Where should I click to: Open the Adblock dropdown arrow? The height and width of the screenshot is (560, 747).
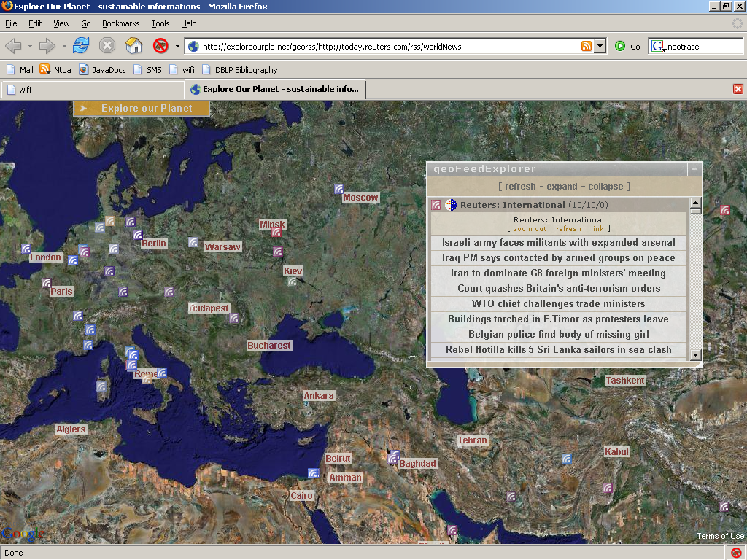177,46
